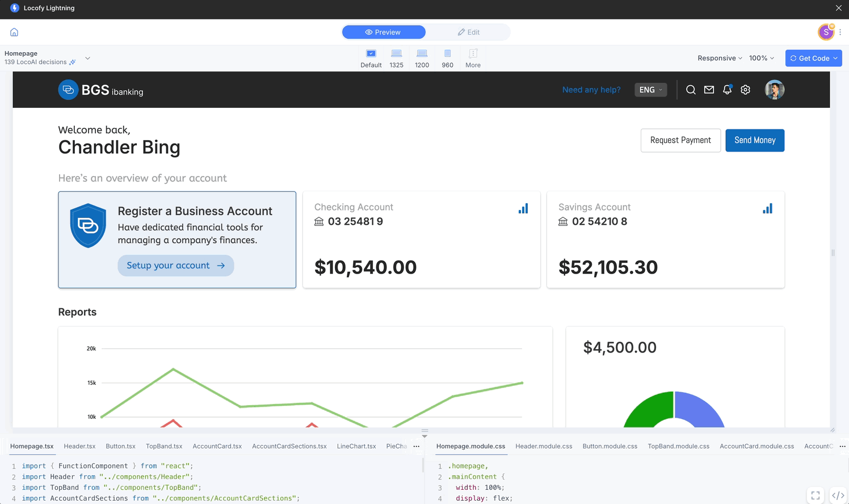Toggle the code view icon at bottom right
The height and width of the screenshot is (504, 849).
[x=838, y=495]
